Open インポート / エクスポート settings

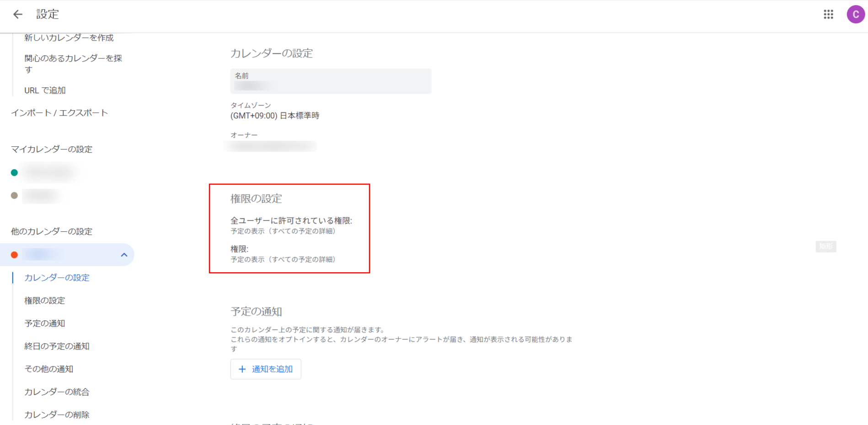coord(59,113)
